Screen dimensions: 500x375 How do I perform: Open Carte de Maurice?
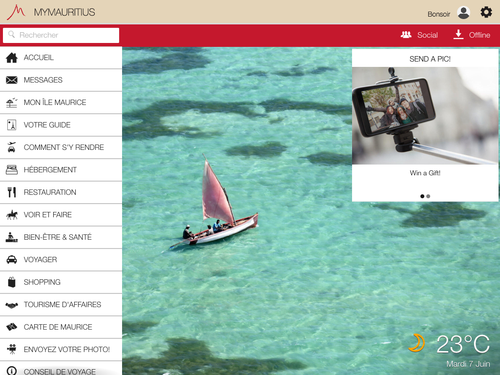(61, 327)
